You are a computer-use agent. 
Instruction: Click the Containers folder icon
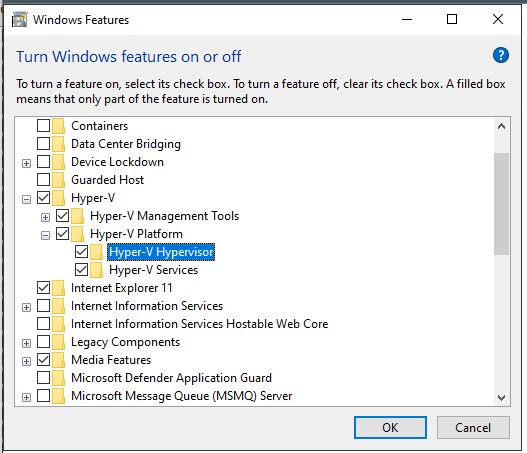[x=58, y=126]
